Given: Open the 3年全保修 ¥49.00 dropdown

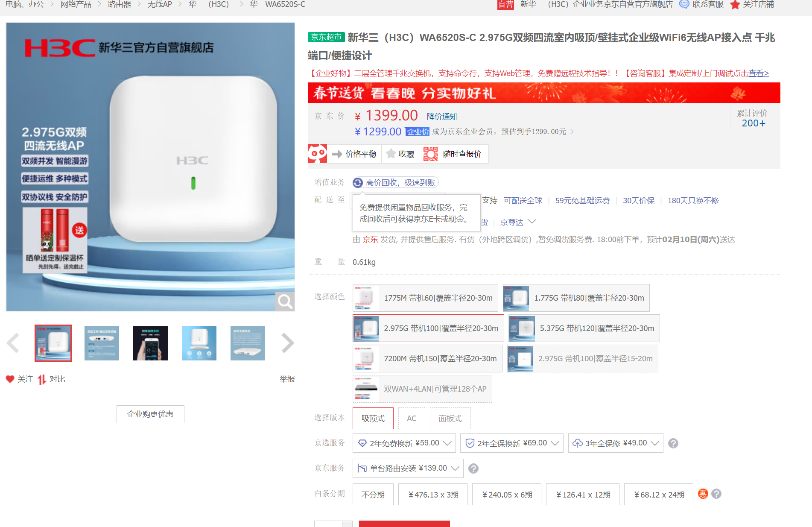Looking at the screenshot, I should [616, 443].
